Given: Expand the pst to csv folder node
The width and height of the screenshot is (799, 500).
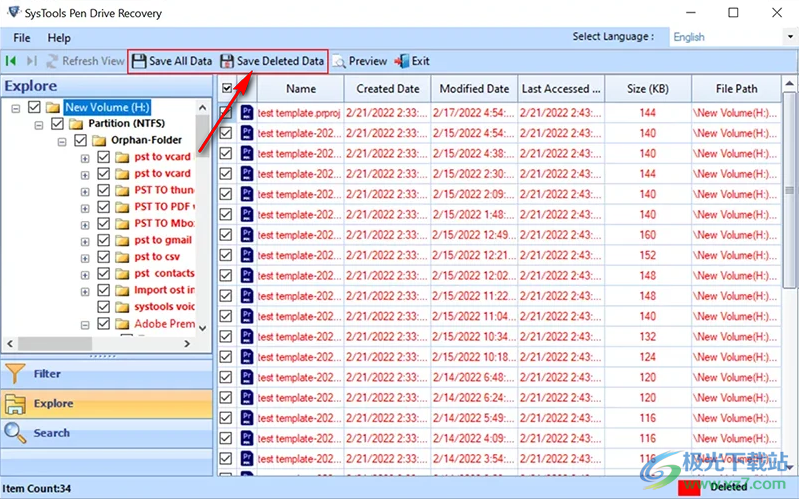Looking at the screenshot, I should click(x=85, y=258).
